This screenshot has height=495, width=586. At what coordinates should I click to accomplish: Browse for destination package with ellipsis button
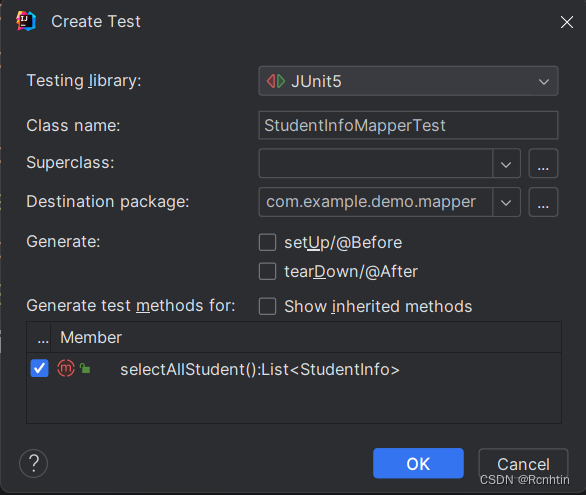[543, 202]
